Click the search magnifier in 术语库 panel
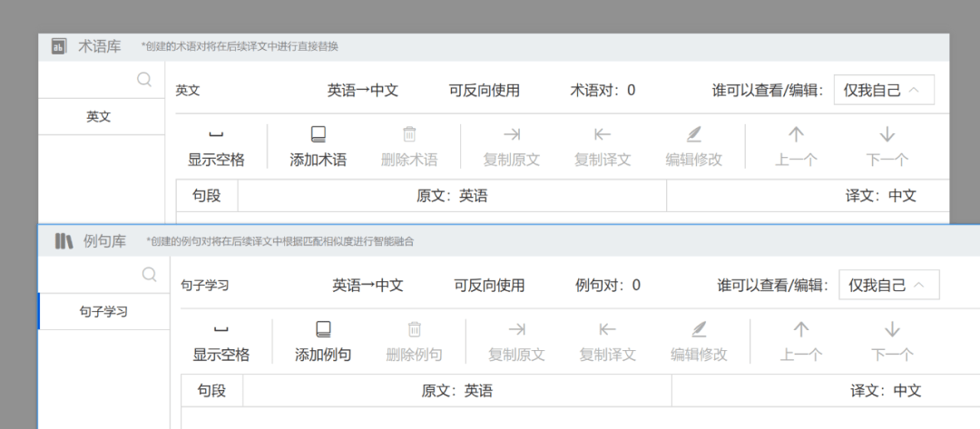The width and height of the screenshot is (980, 429). point(144,80)
